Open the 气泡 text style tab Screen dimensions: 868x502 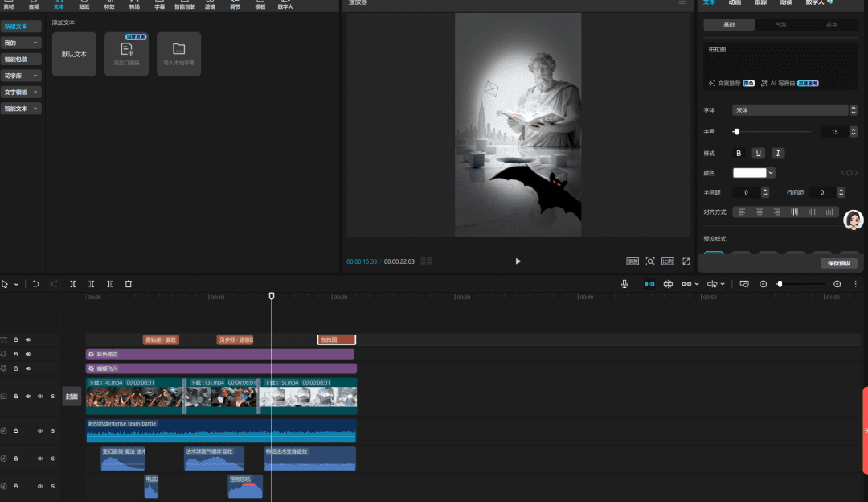[x=780, y=25]
